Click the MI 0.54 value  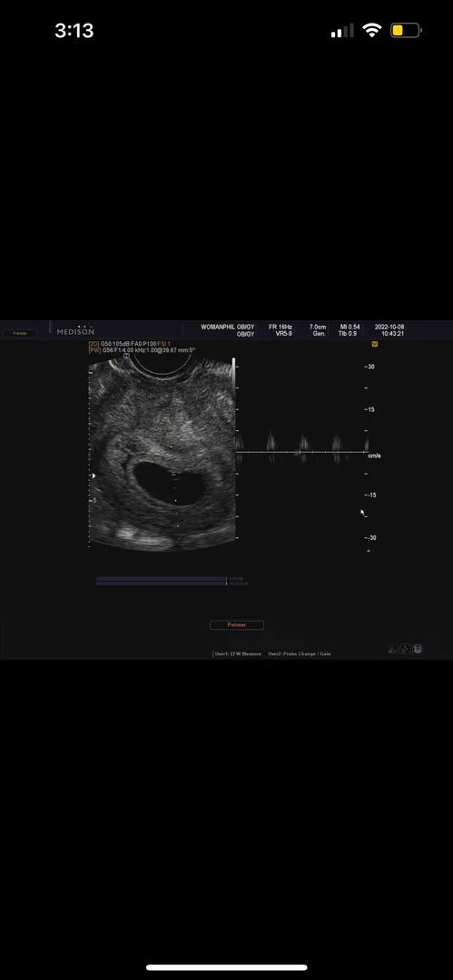pos(350,327)
